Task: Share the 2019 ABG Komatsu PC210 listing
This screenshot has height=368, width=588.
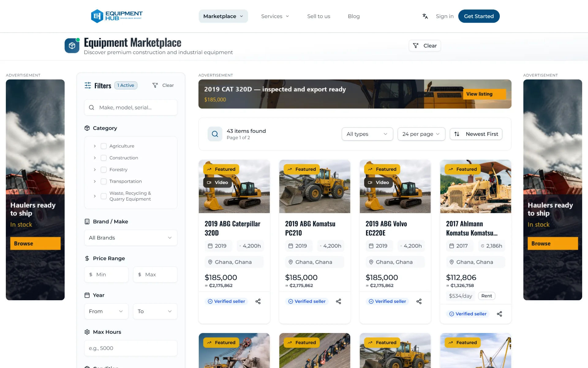Action: [x=338, y=301]
